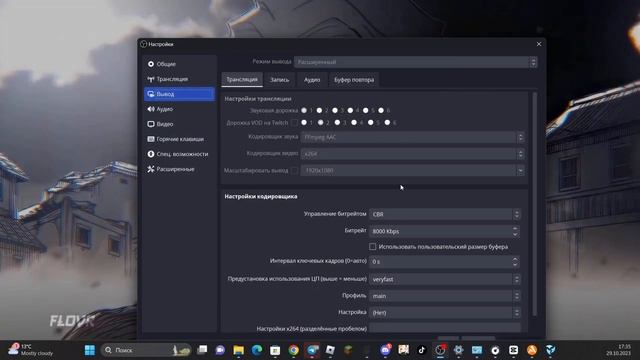Open Task View from the taskbar
The width and height of the screenshot is (640, 360).
coord(202,350)
